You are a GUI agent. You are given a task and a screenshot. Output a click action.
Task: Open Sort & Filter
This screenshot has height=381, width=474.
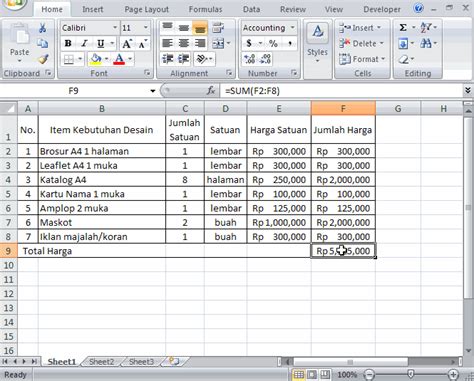(x=426, y=28)
